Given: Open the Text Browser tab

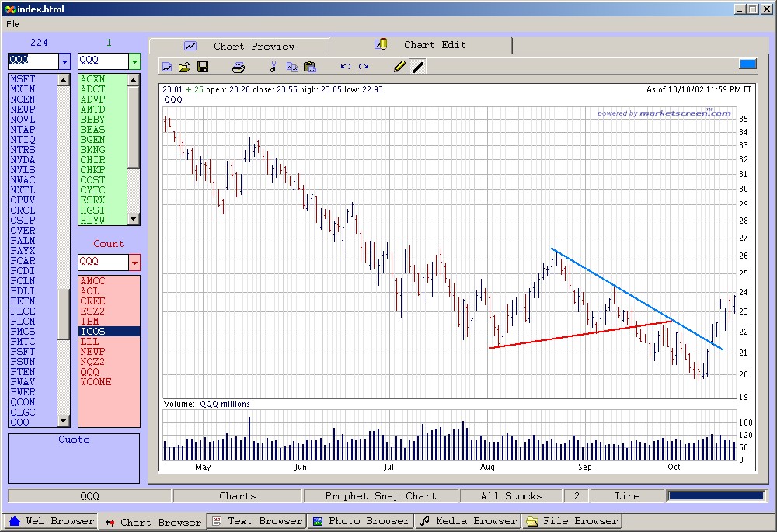Looking at the screenshot, I should pos(256,521).
